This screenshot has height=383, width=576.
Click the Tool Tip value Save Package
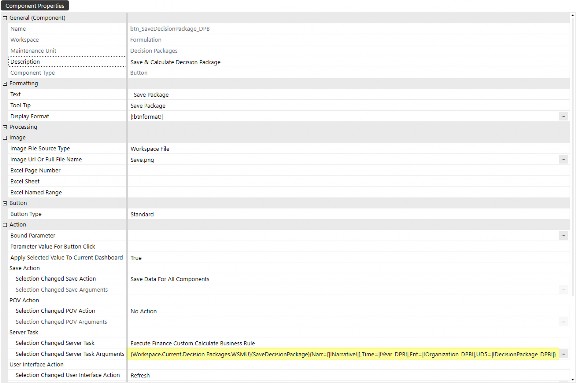148,106
